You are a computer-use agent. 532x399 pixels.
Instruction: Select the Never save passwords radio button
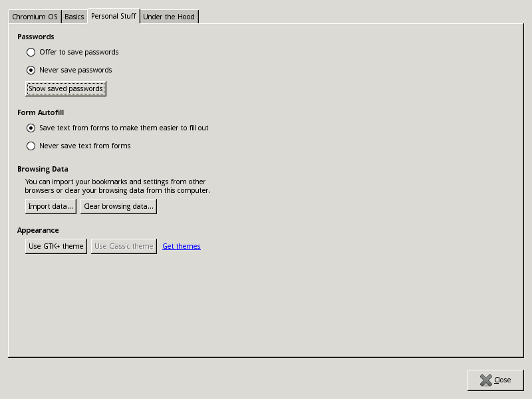click(31, 70)
